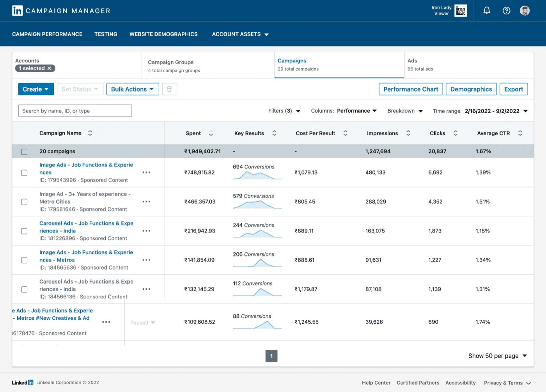Expand the Filters (3) dropdown
This screenshot has width=546, height=392.
pos(284,111)
